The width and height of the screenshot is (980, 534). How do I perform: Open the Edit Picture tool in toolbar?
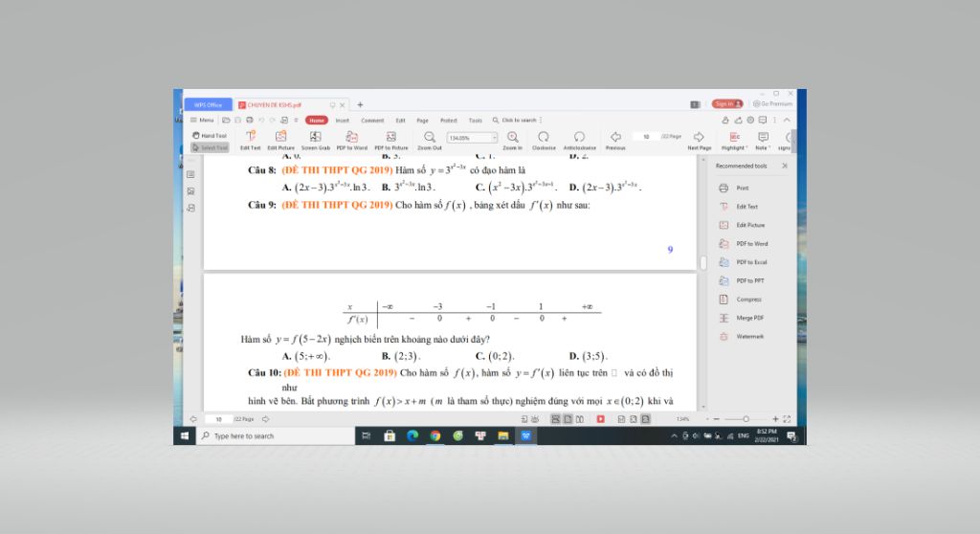(x=280, y=141)
